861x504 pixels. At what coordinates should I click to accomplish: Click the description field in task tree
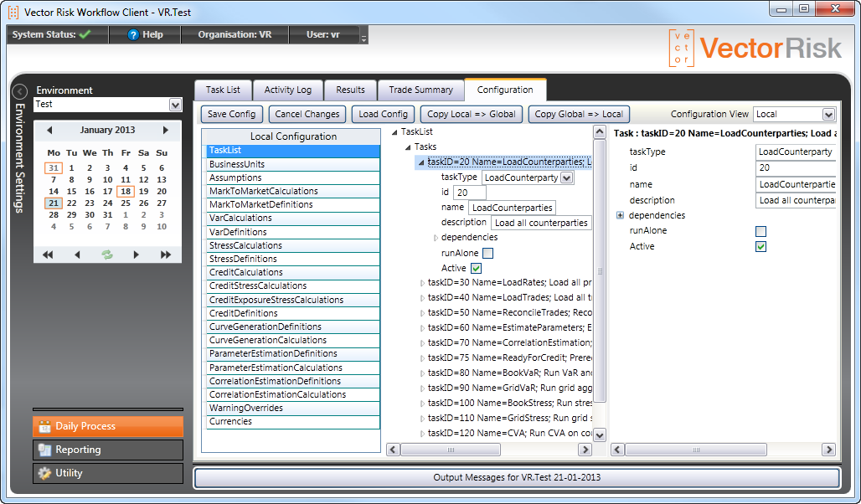(541, 223)
